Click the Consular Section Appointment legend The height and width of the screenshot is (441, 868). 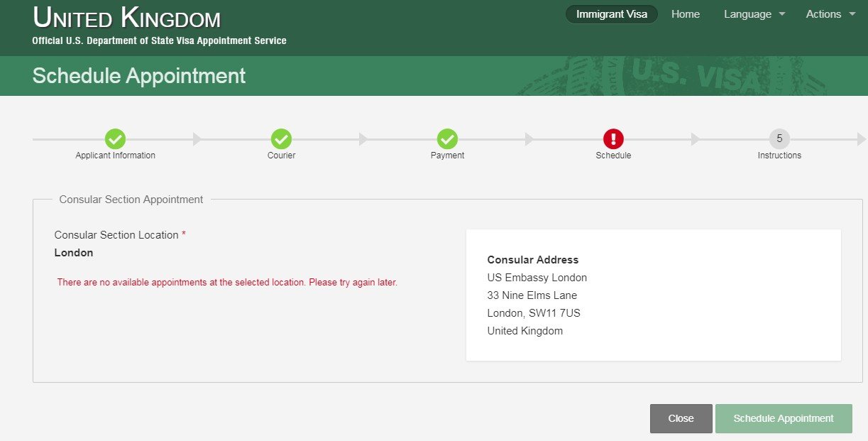point(131,200)
